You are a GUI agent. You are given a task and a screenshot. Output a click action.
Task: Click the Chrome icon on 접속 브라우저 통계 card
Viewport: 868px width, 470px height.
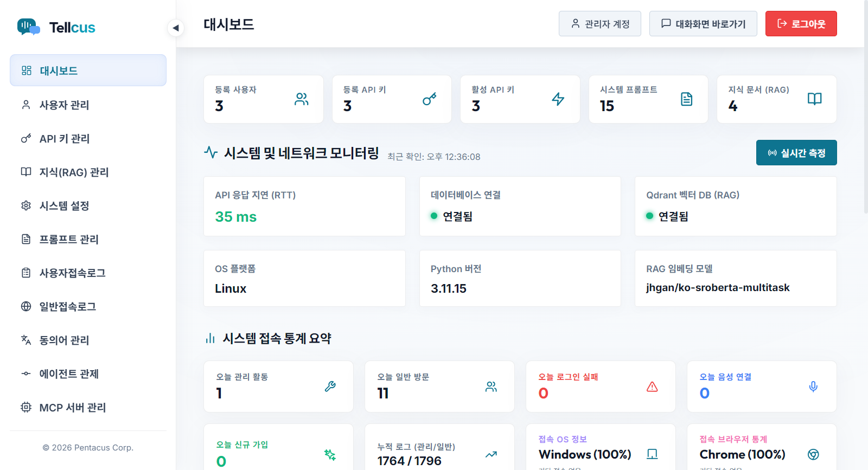pos(813,454)
